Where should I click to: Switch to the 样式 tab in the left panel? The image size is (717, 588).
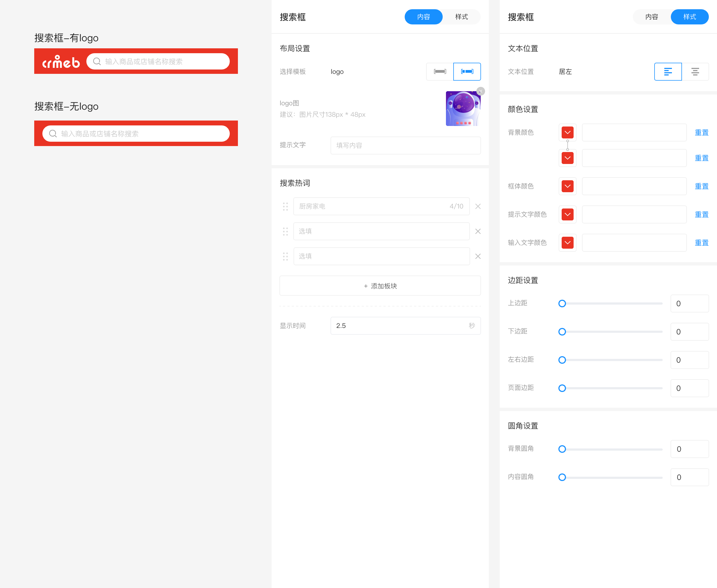pos(461,17)
